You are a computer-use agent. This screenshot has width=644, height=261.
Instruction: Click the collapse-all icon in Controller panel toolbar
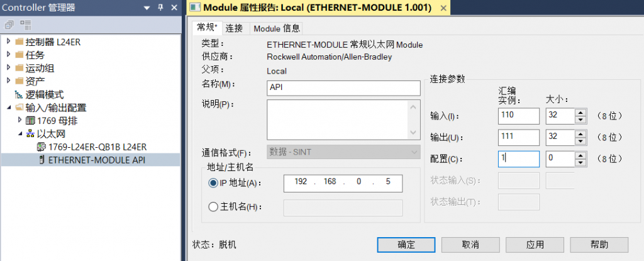9,25
